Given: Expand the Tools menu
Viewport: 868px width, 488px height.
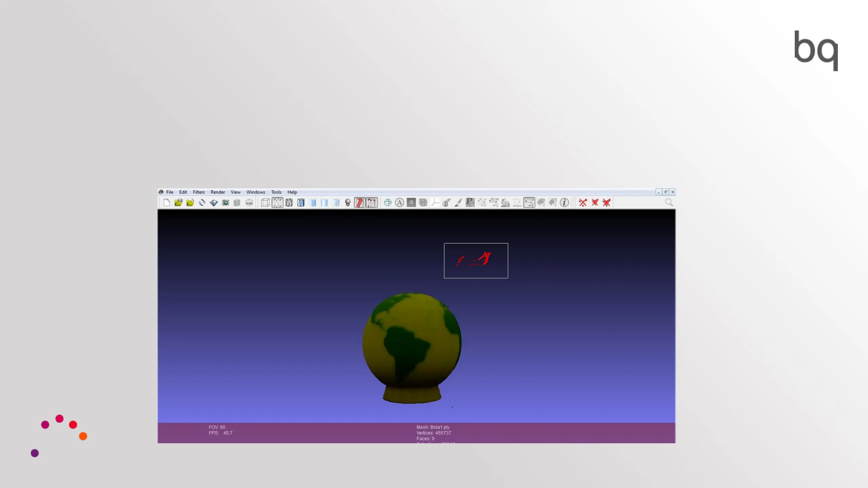Looking at the screenshot, I should 276,192.
